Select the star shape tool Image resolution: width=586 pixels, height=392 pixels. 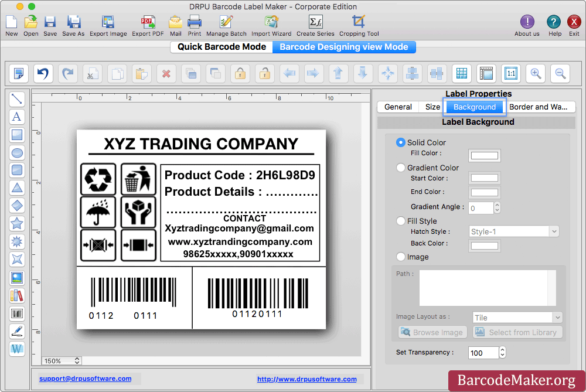pyautogui.click(x=17, y=223)
